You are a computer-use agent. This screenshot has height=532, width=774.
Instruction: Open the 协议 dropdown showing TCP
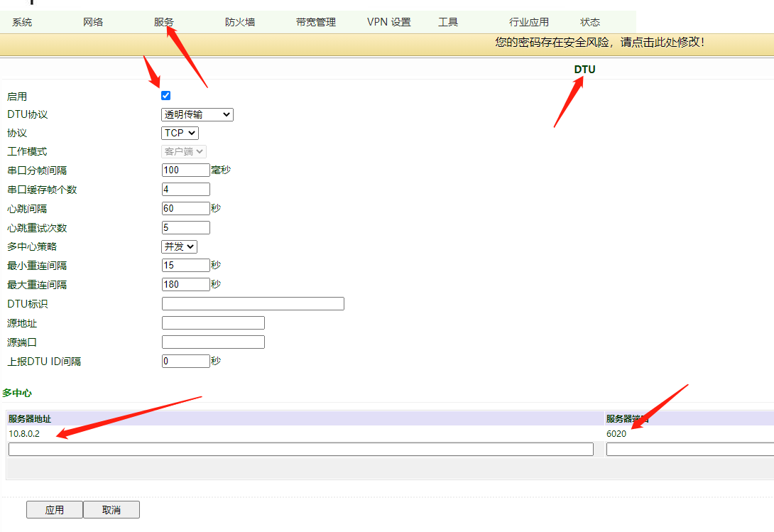click(180, 132)
